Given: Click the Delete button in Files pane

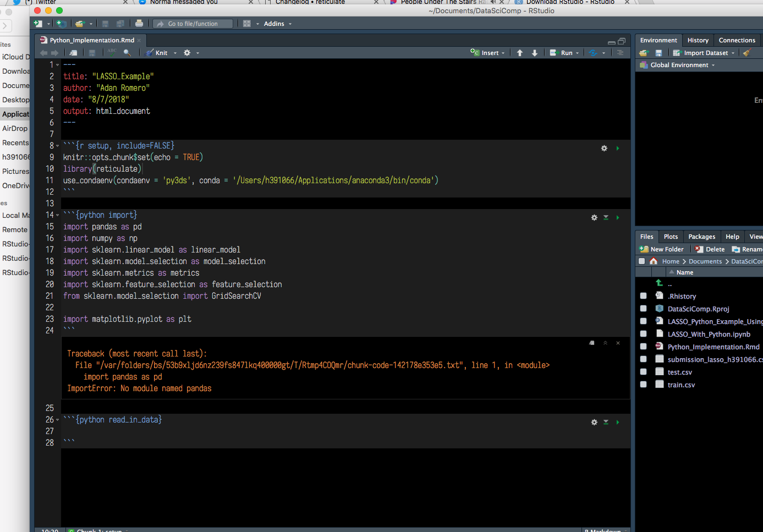Looking at the screenshot, I should pyautogui.click(x=709, y=249).
